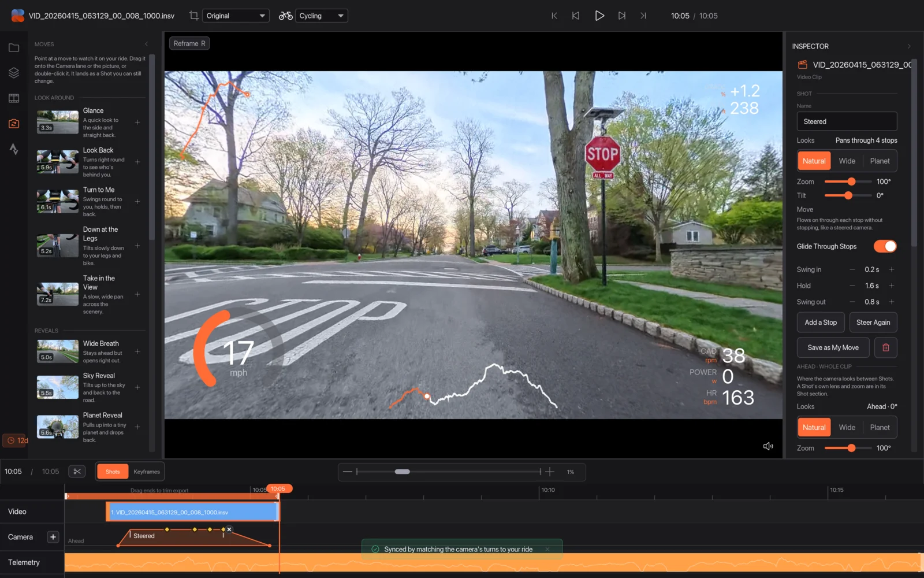Toggle Glide Through Stops off
The width and height of the screenshot is (924, 578).
click(x=885, y=246)
